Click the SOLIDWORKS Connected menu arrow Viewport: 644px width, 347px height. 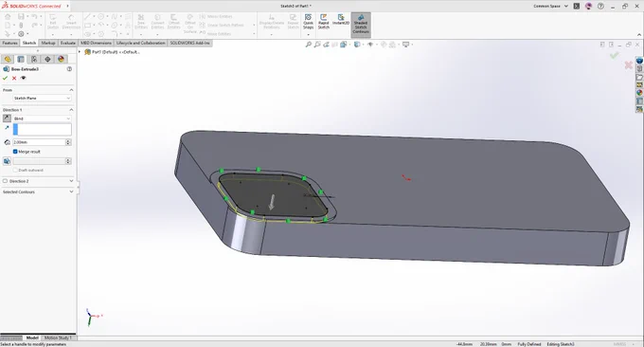tap(68, 7)
